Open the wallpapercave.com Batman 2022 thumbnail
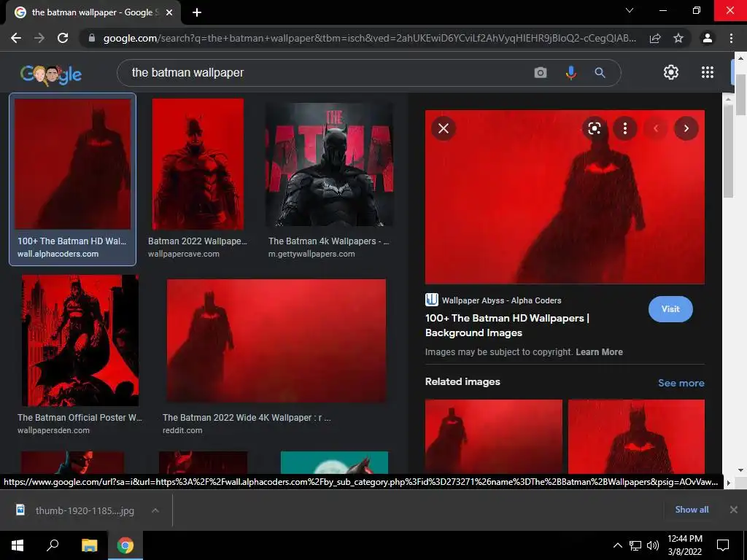Viewport: 747px width, 560px height. (198, 164)
